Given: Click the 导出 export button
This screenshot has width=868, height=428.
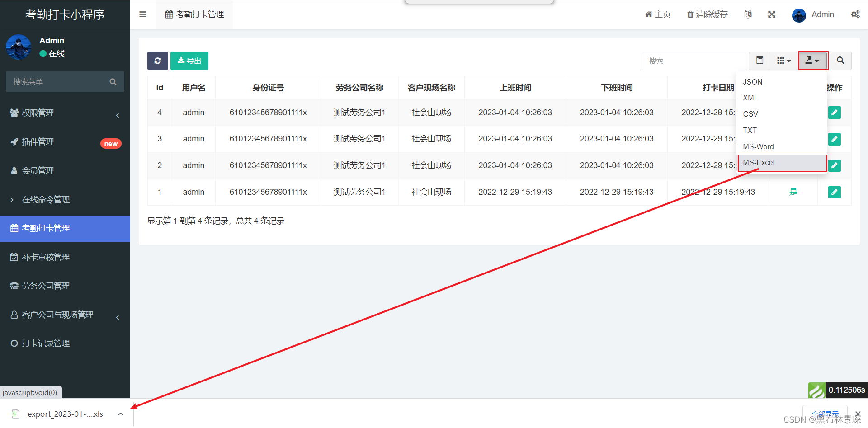Looking at the screenshot, I should [x=189, y=61].
